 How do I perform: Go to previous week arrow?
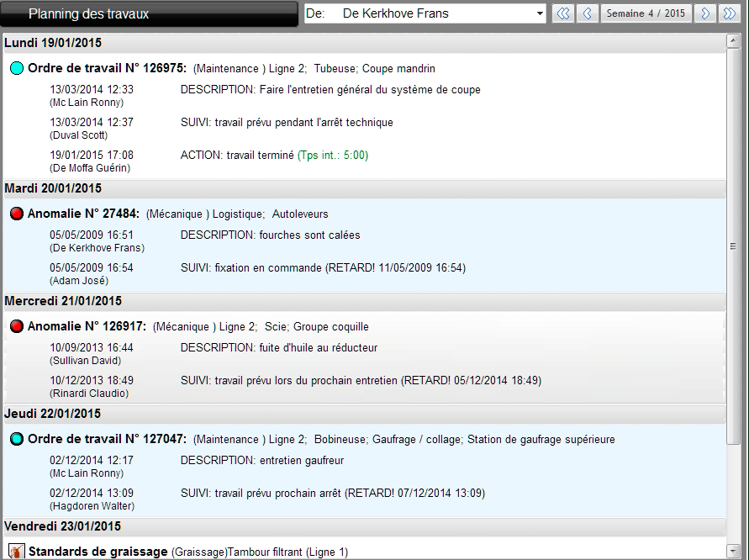point(588,13)
